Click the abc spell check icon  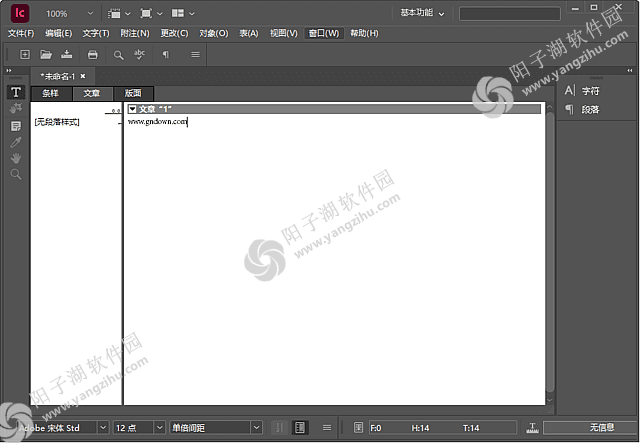click(140, 54)
